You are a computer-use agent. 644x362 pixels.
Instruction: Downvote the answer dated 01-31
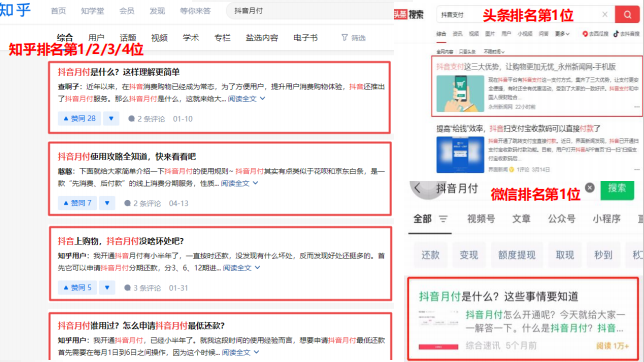coord(107,288)
